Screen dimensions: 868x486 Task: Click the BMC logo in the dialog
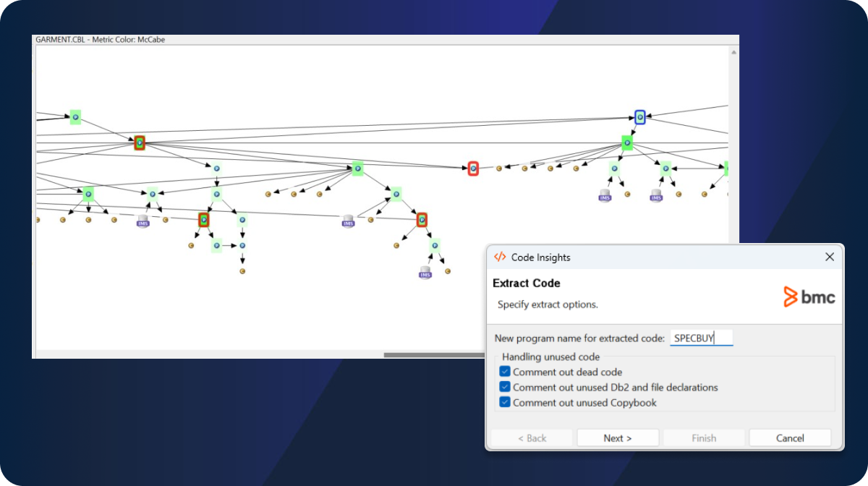(x=809, y=297)
